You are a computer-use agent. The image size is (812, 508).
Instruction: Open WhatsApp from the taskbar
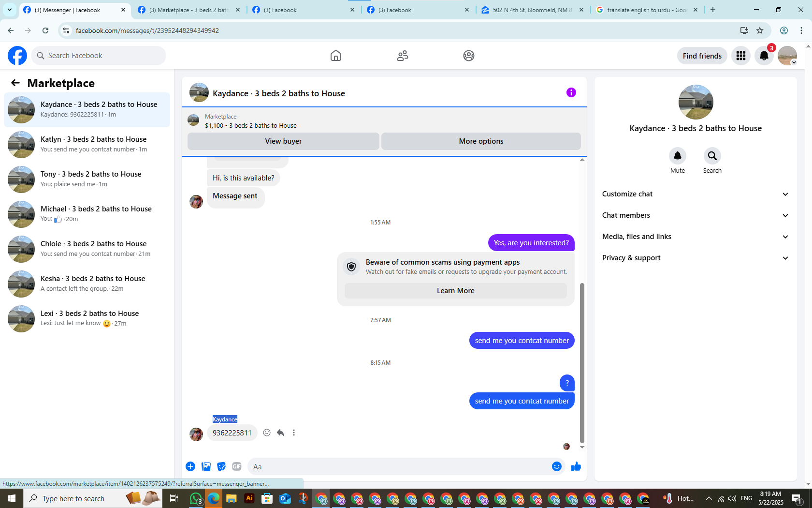[196, 498]
